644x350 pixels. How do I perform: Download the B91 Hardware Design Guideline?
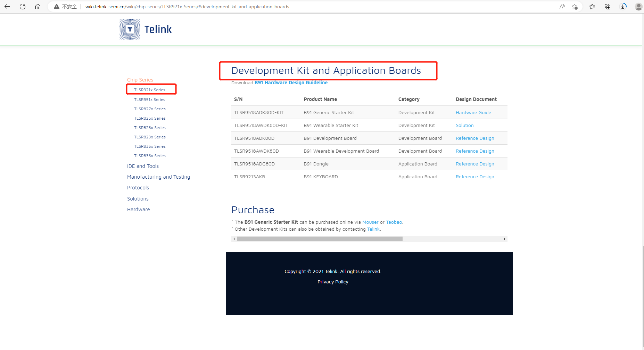coord(291,83)
